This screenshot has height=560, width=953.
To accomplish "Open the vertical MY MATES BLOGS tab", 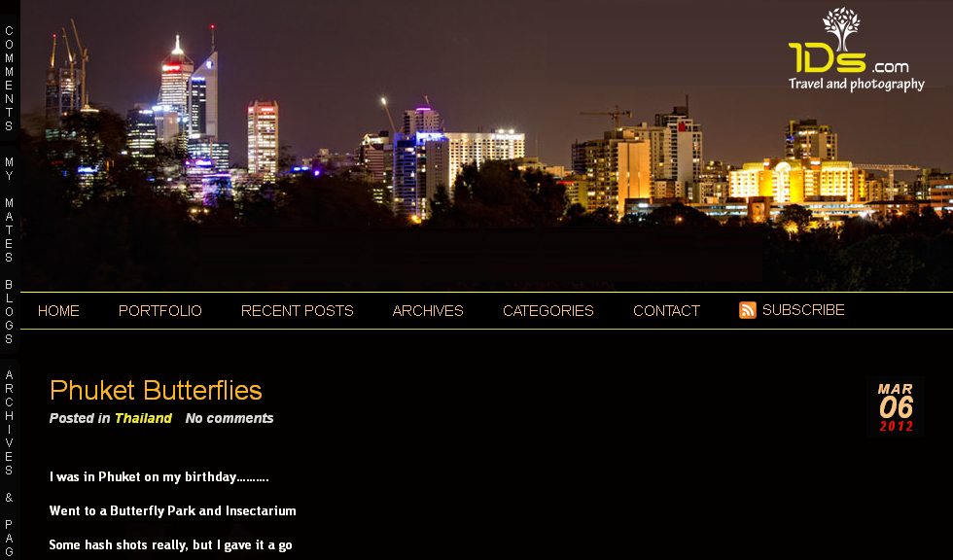I will [x=9, y=250].
